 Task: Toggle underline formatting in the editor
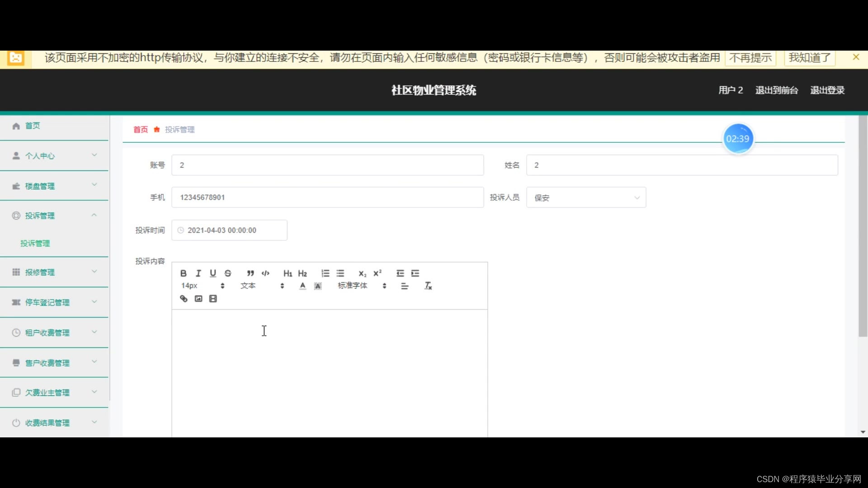click(213, 273)
